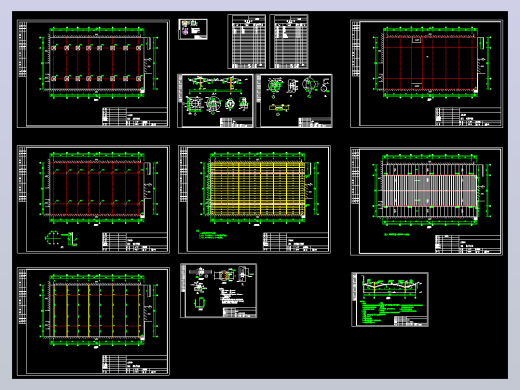Click the title block of the top-right plan sheet
Image resolution: width=520 pixels, height=390 pixels.
pyautogui.click(x=468, y=117)
